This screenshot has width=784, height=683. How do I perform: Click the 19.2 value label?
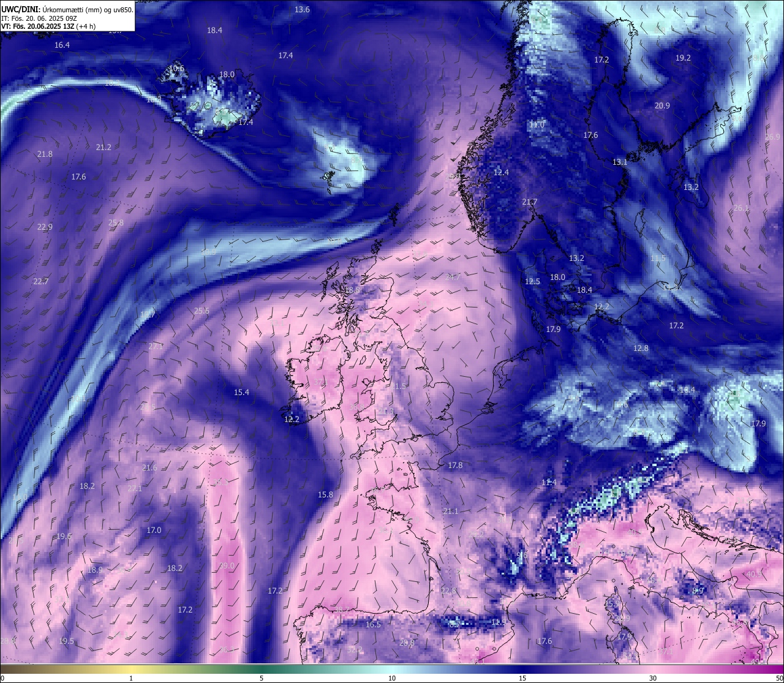click(x=683, y=58)
